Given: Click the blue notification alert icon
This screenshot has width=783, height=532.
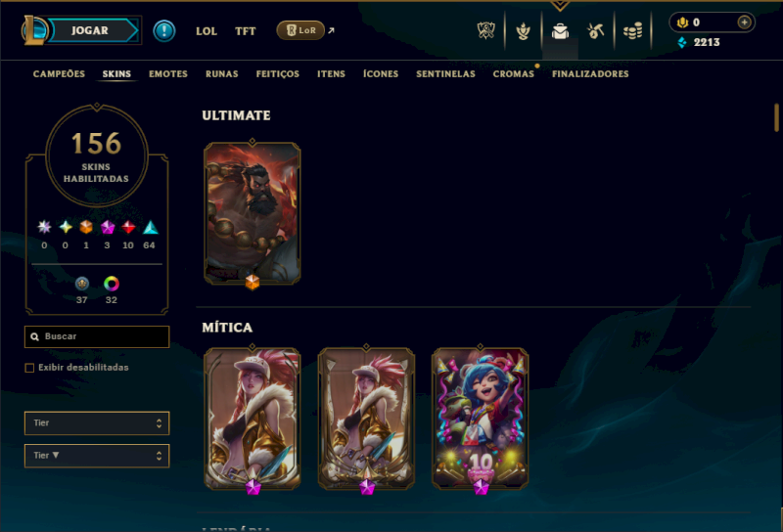Looking at the screenshot, I should (163, 31).
